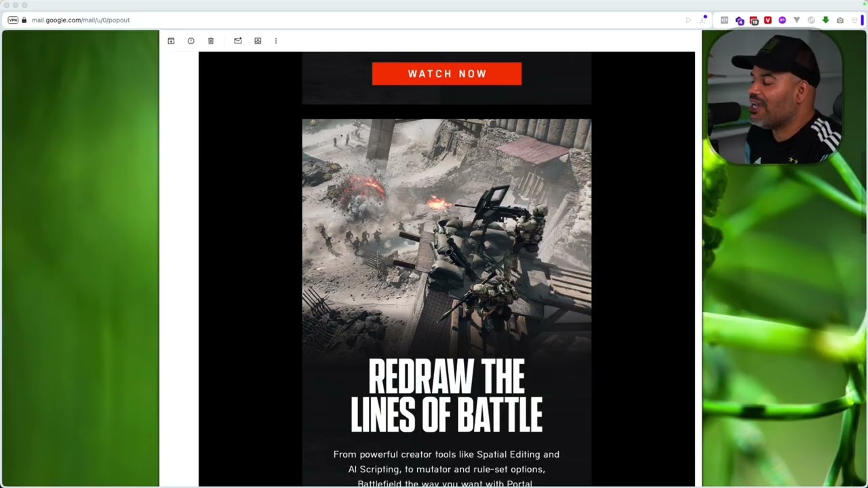Click the red WATCH NOW button

click(x=447, y=74)
